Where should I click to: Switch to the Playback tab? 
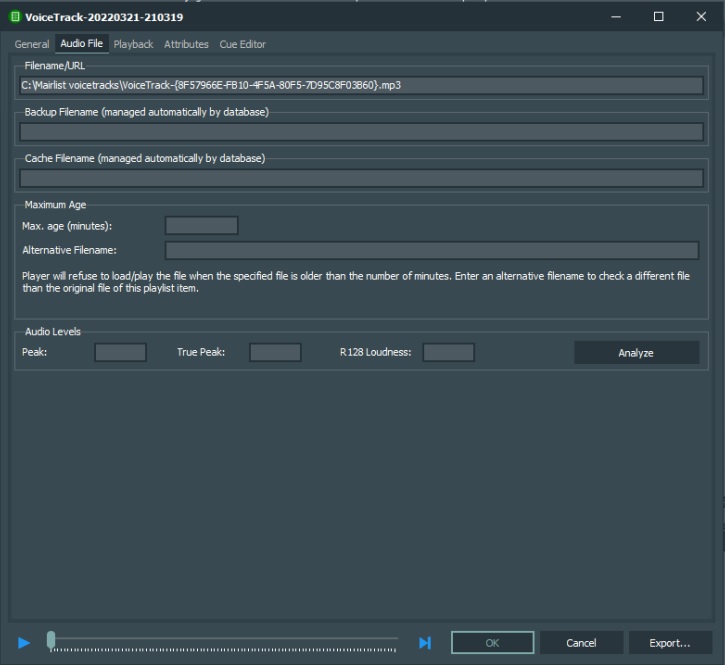133,44
